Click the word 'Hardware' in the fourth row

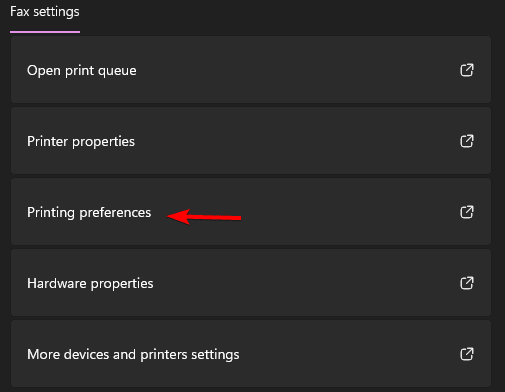tap(57, 284)
